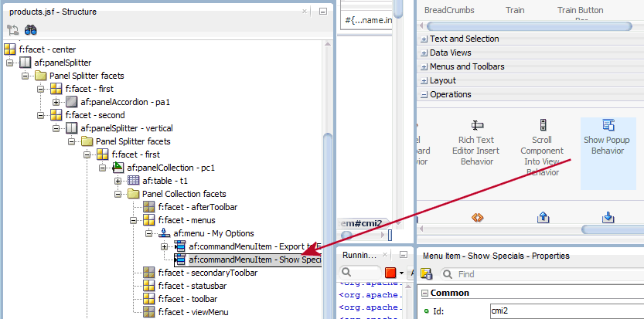Click the freeze view icon in Structure toolbar
Viewport: 644px width, 319px height.
tap(12, 29)
